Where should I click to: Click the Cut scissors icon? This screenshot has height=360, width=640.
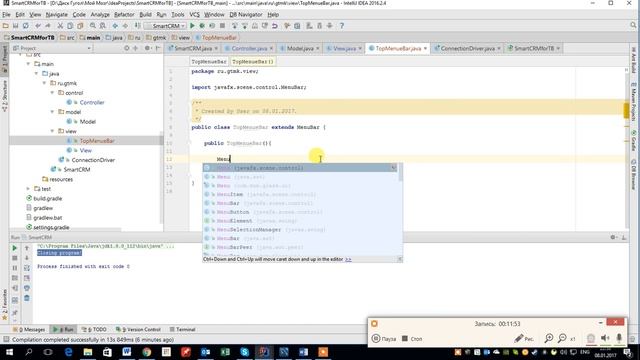pyautogui.click(x=60, y=26)
